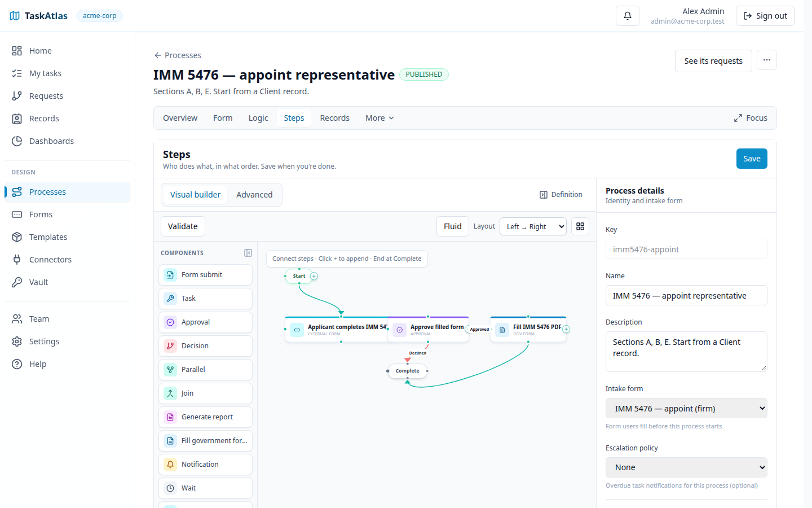This screenshot has height=508, width=812.
Task: Click the Sign out button
Action: (x=765, y=16)
